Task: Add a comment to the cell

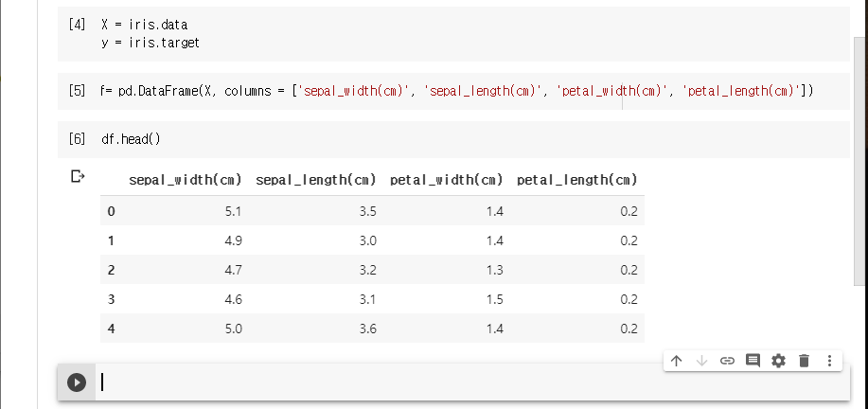Action: point(753,361)
